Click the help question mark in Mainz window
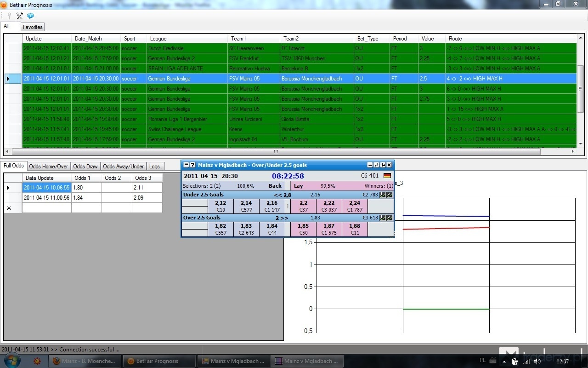Viewport: 588px width, 368px height. 192,165
